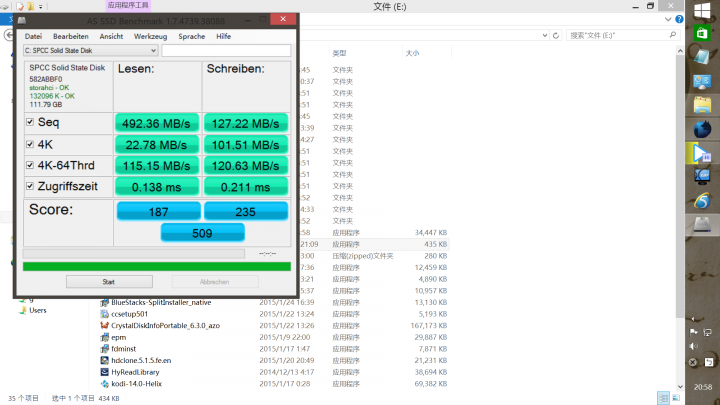Open the Bearbeiten menu
This screenshot has height=405, width=720.
click(x=71, y=36)
